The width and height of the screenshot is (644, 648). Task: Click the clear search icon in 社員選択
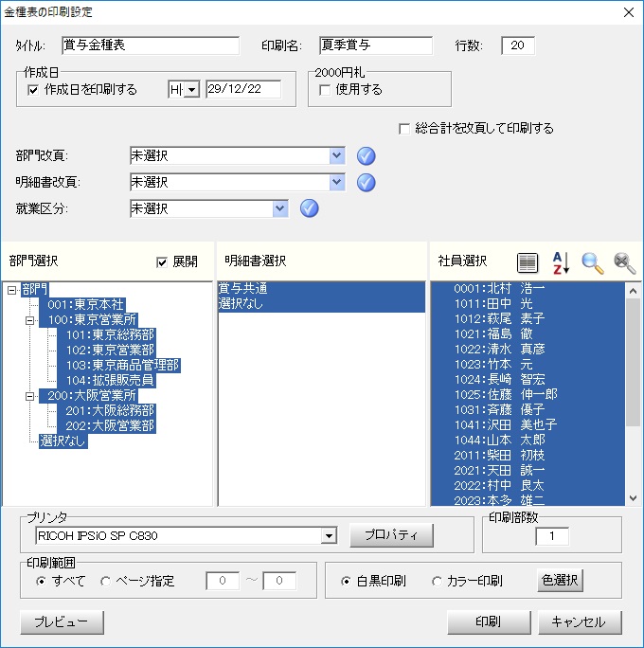click(x=624, y=262)
